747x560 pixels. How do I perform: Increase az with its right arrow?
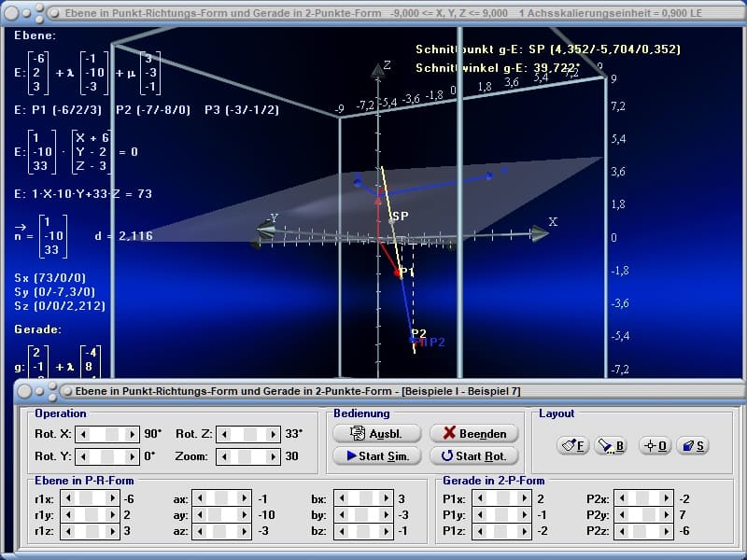pos(245,530)
